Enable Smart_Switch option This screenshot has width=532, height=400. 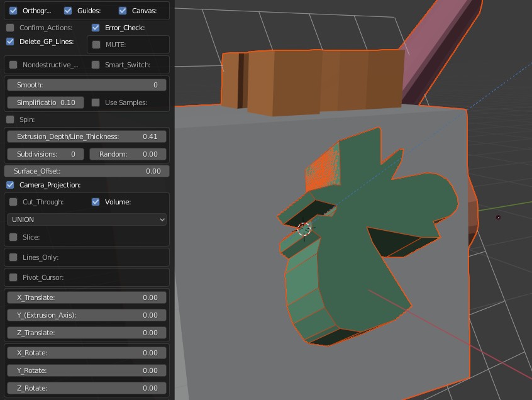click(96, 65)
